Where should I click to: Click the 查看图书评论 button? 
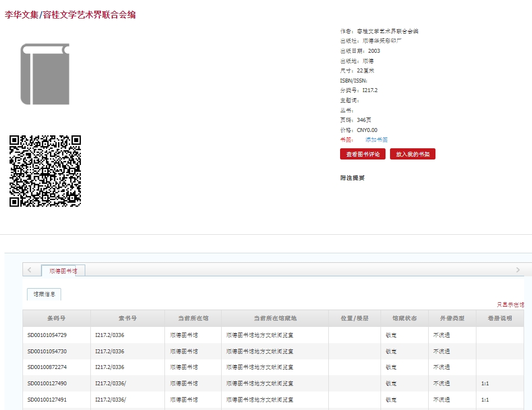tap(363, 154)
